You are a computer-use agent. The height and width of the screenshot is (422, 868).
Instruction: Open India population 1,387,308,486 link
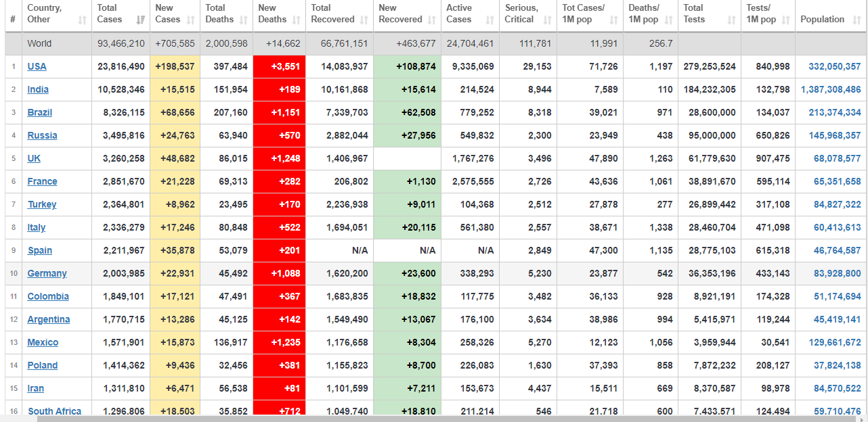[831, 89]
